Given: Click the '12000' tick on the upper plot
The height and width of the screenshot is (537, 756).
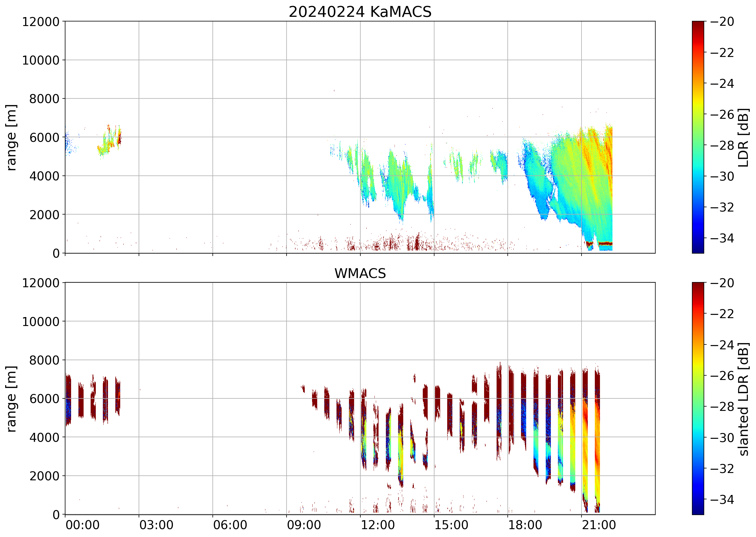Looking at the screenshot, I should tap(41, 22).
